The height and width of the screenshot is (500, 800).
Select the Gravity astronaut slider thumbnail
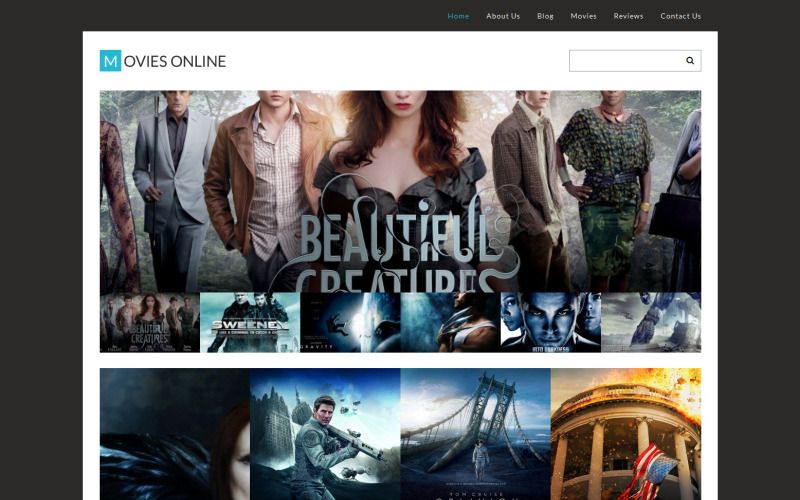(350, 322)
